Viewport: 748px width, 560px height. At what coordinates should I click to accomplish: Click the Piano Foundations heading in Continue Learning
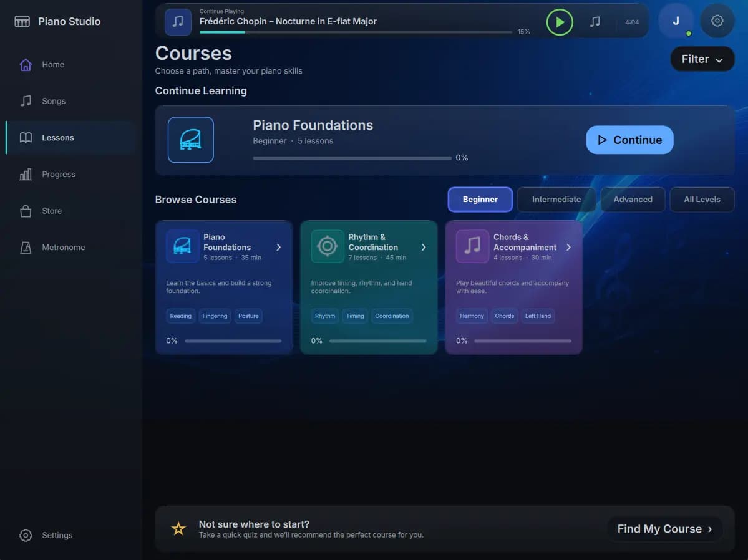point(313,125)
